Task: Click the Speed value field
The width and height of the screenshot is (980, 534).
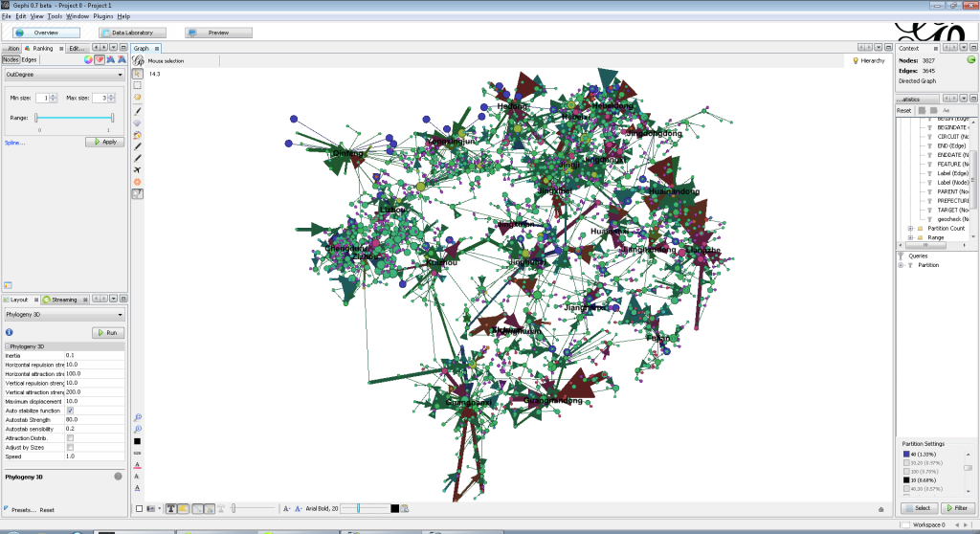Action: pyautogui.click(x=95, y=456)
